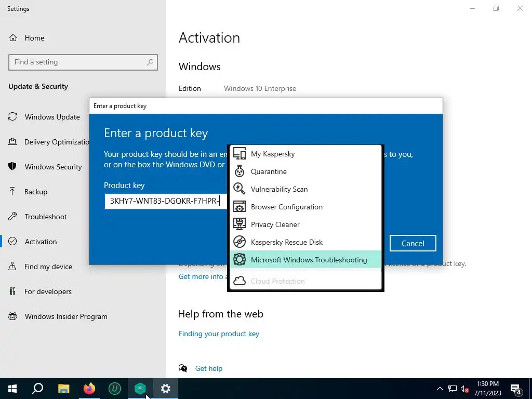
Task: Show hidden system tray icons chevron
Action: pyautogui.click(x=440, y=389)
